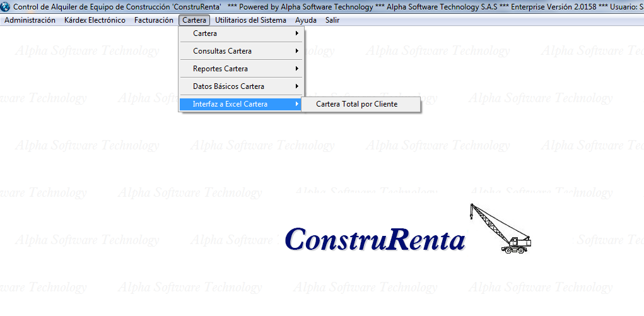Click the ConstruRenta logo text
This screenshot has width=644, height=316.
pos(375,240)
